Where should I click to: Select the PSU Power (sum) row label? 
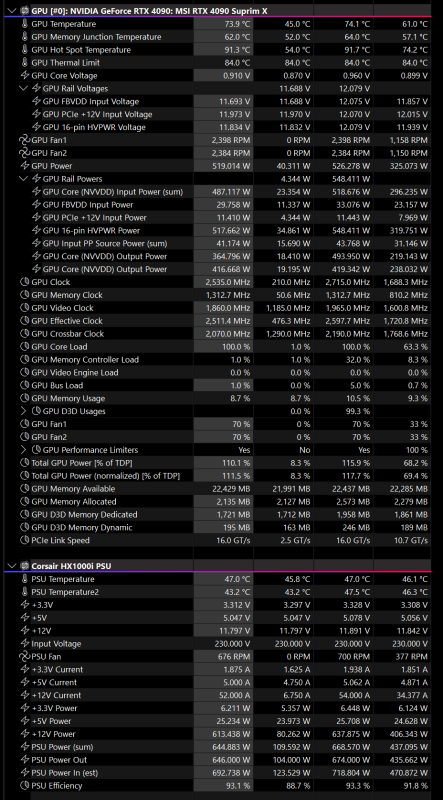62,747
